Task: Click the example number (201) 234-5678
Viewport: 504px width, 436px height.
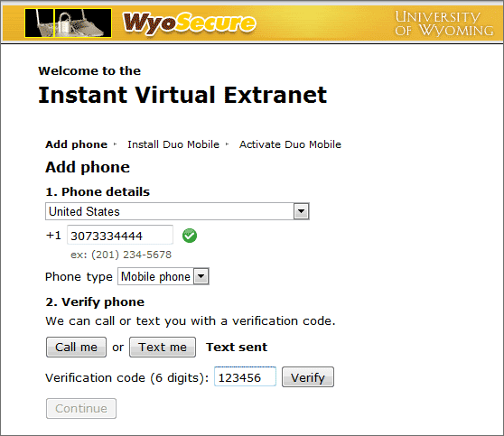Action: point(131,255)
